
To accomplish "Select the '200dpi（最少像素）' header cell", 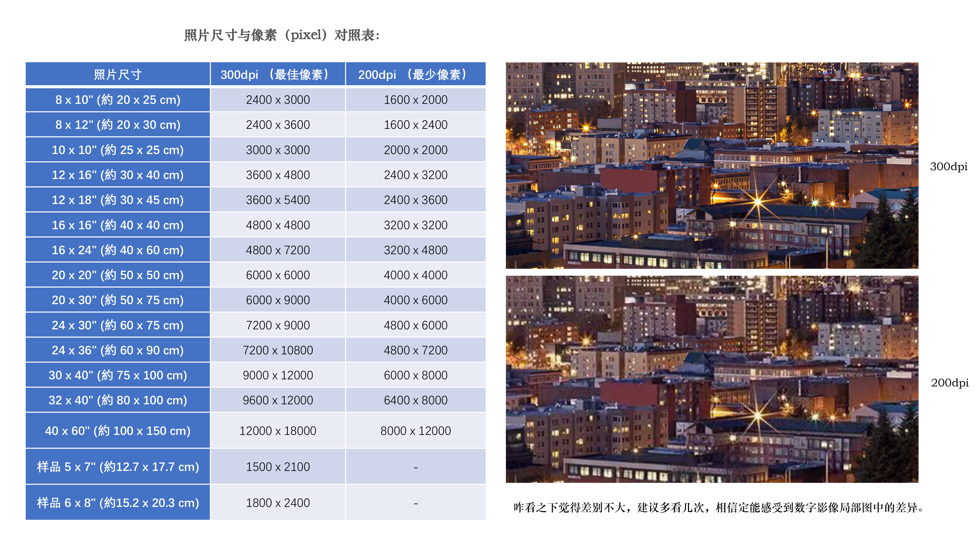I will coord(416,74).
